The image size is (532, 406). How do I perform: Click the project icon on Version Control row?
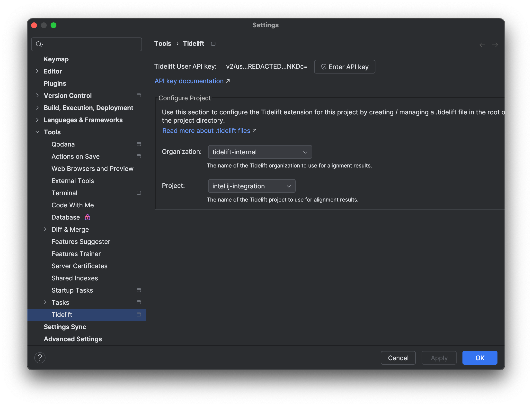coord(139,95)
